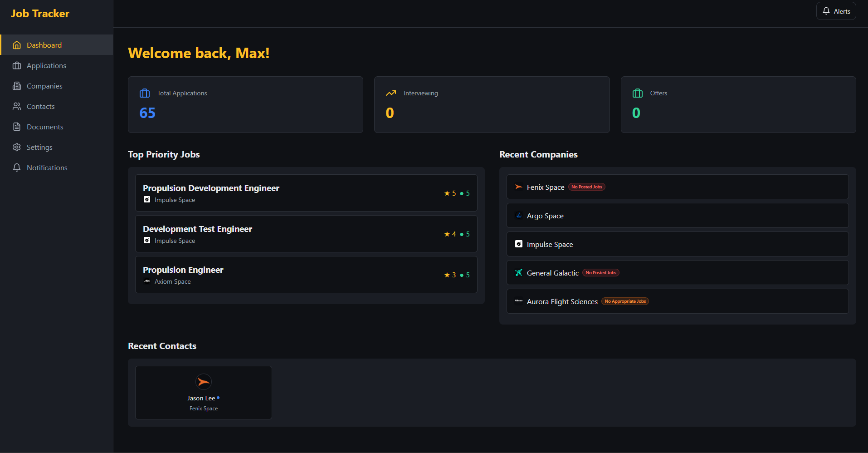Click the General Galactic logo icon
The image size is (868, 453).
point(518,272)
